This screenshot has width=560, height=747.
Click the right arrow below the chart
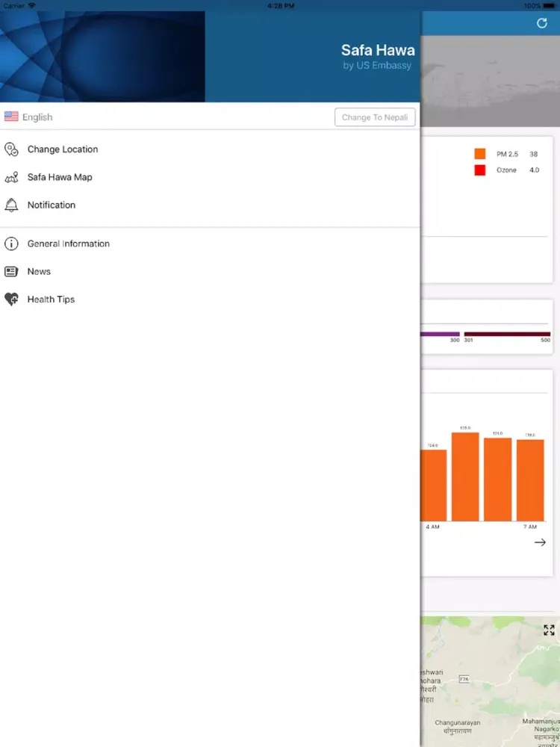point(540,542)
